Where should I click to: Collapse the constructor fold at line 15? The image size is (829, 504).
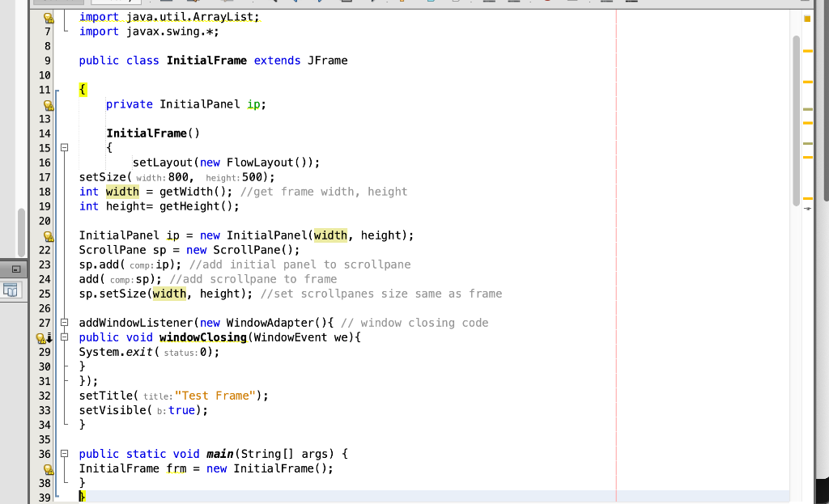pyautogui.click(x=65, y=146)
